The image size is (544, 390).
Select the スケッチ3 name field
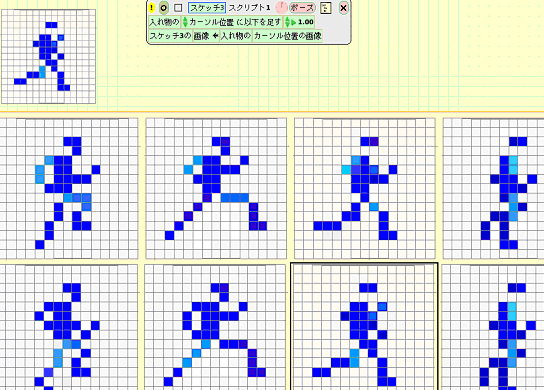point(207,8)
